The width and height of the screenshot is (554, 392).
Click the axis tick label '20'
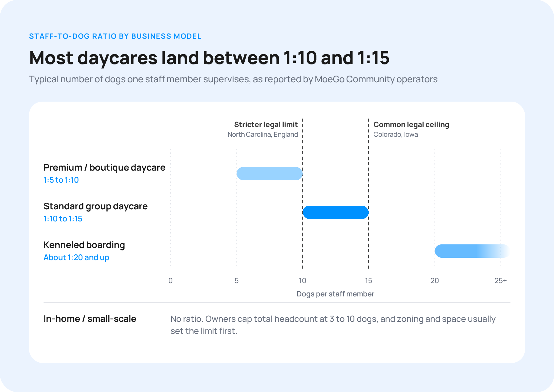click(435, 281)
